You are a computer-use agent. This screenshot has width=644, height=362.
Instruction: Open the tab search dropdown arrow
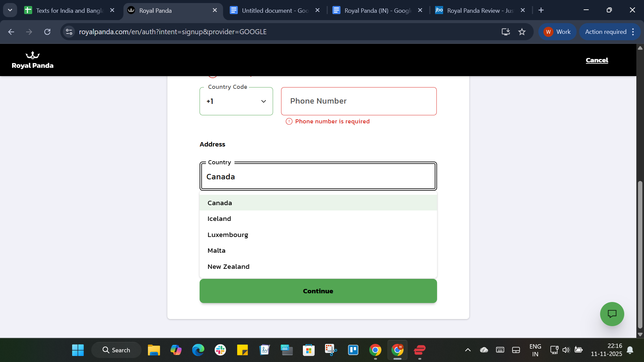tap(10, 10)
